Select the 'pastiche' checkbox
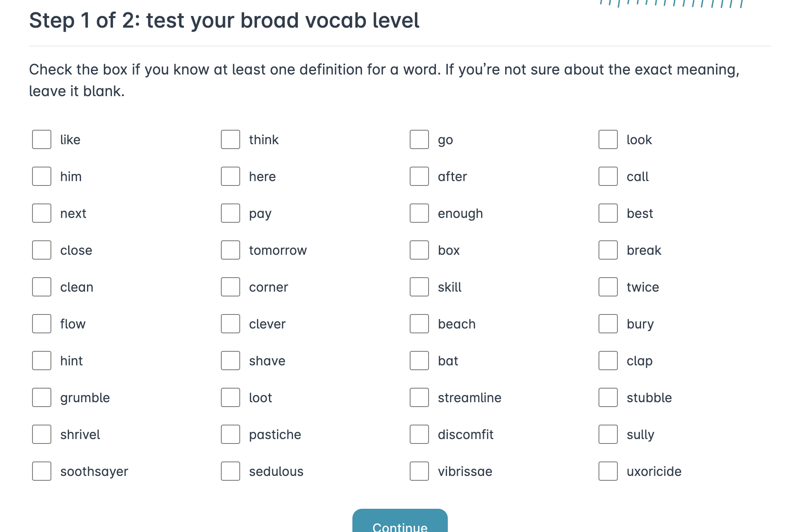The height and width of the screenshot is (532, 805). (x=231, y=434)
